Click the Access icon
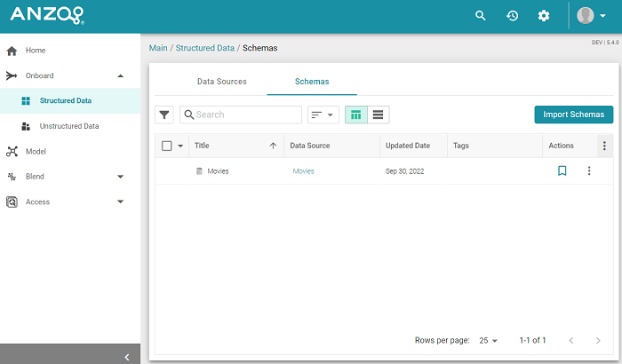 [x=12, y=202]
